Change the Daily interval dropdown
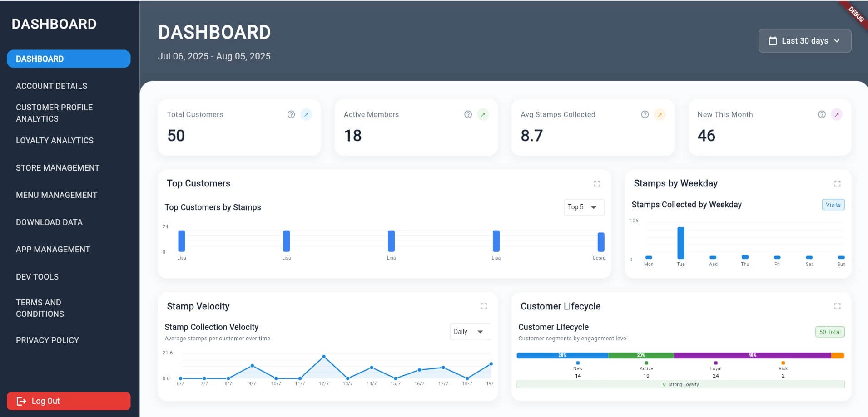868x417 pixels. click(x=470, y=332)
